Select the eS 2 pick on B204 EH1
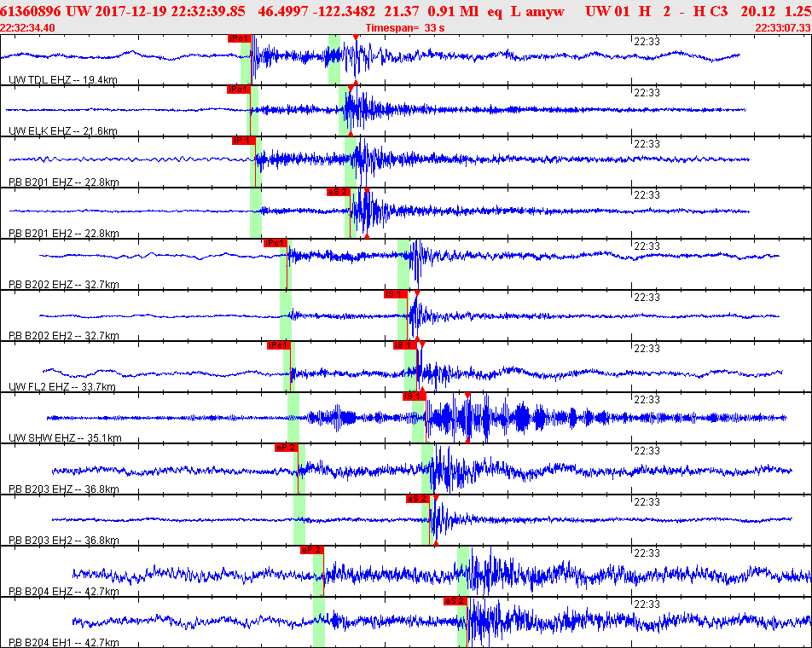 click(455, 601)
